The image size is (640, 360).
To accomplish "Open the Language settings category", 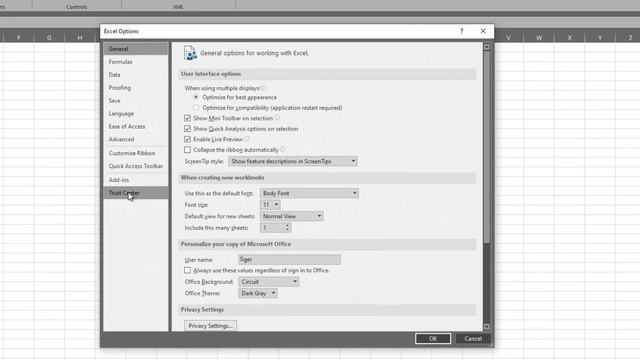I will [x=136, y=113].
